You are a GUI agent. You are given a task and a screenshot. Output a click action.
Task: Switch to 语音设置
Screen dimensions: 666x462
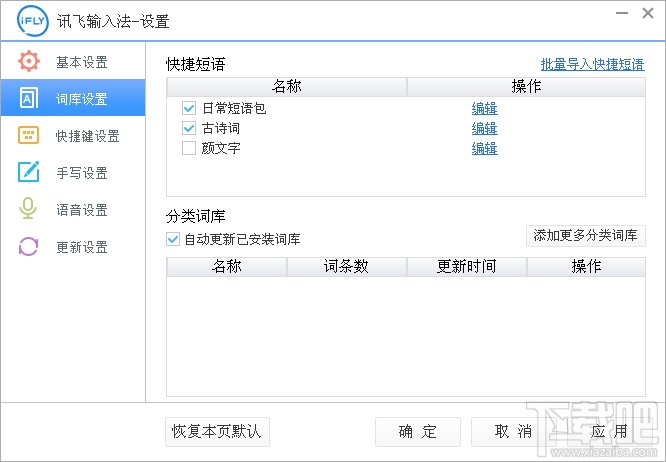73,209
